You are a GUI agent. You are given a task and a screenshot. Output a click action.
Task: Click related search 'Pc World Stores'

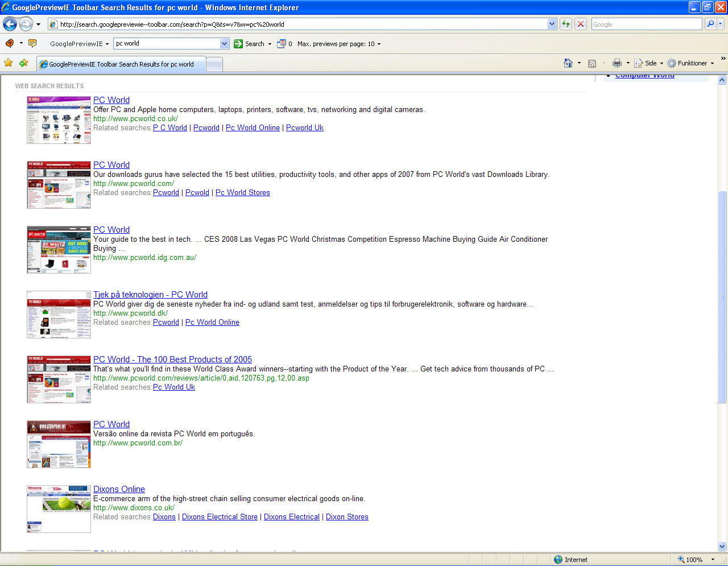pos(243,193)
